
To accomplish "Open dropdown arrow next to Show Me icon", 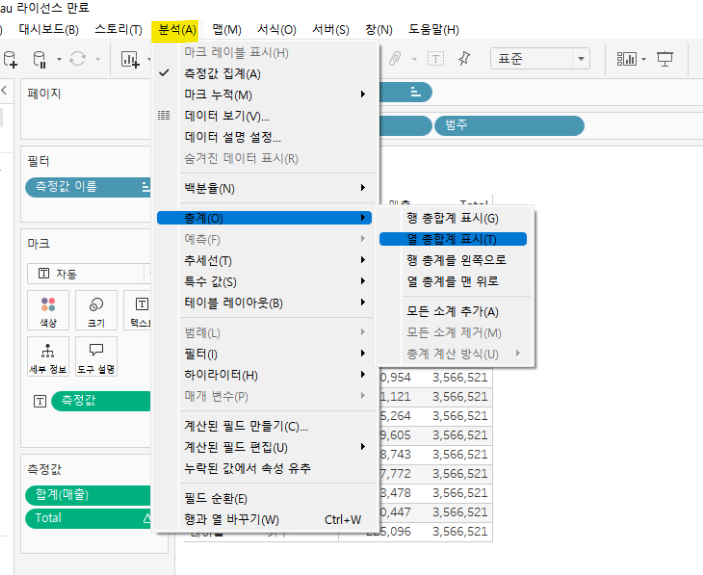I will [x=644, y=59].
